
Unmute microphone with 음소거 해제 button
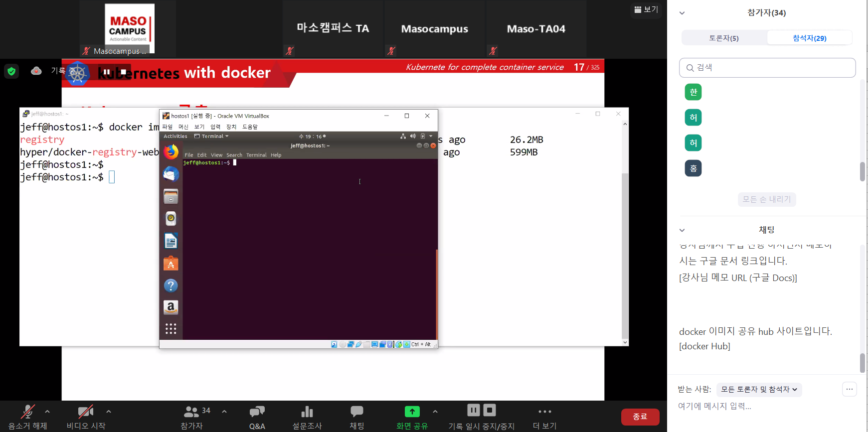pyautogui.click(x=27, y=412)
